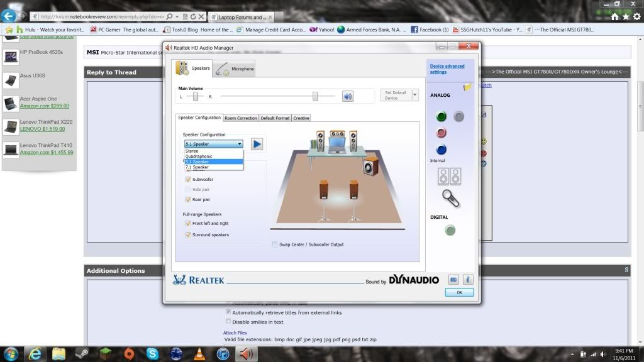
Task: Click the browser back arrow button
Action: pos(8,16)
